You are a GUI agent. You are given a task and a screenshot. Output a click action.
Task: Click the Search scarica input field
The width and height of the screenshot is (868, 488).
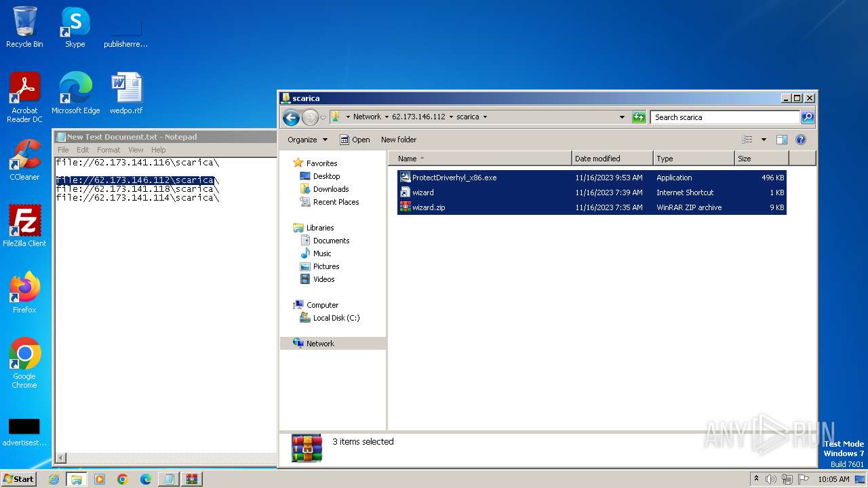(725, 117)
